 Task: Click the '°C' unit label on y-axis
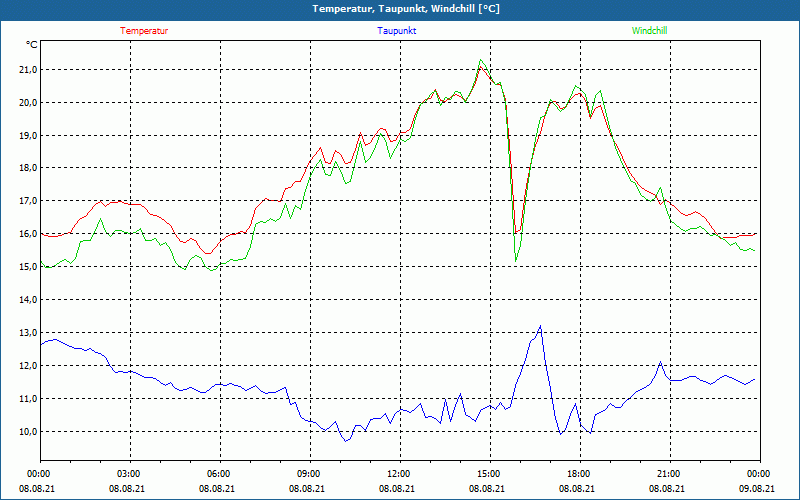[x=32, y=45]
